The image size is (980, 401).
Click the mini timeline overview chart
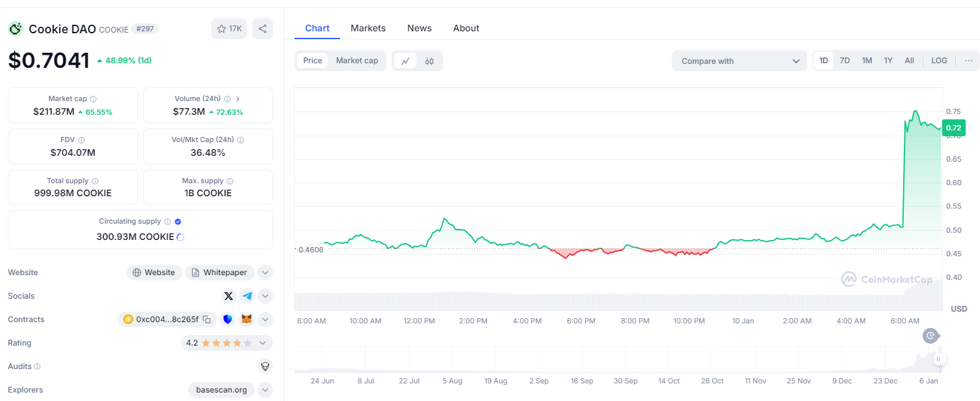click(618, 359)
